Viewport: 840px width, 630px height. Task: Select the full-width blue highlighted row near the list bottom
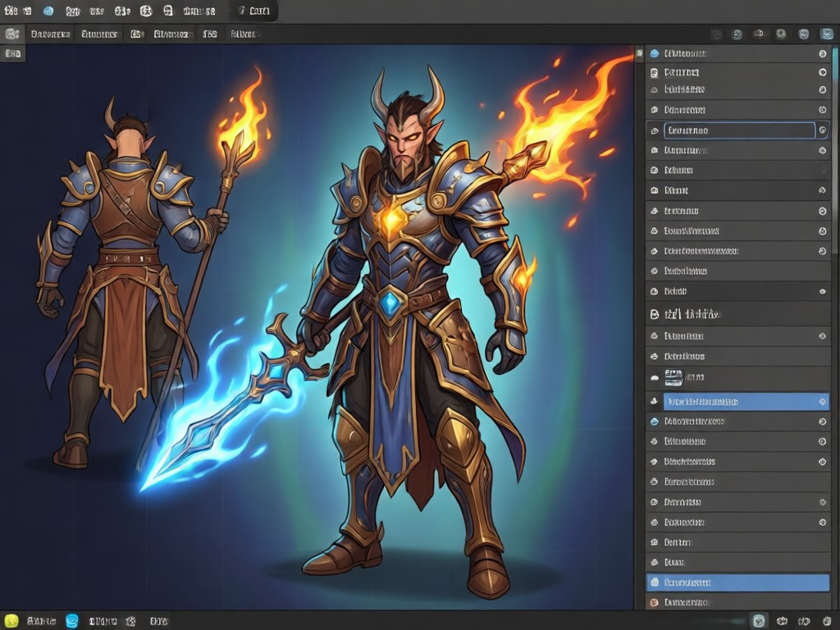click(737, 582)
